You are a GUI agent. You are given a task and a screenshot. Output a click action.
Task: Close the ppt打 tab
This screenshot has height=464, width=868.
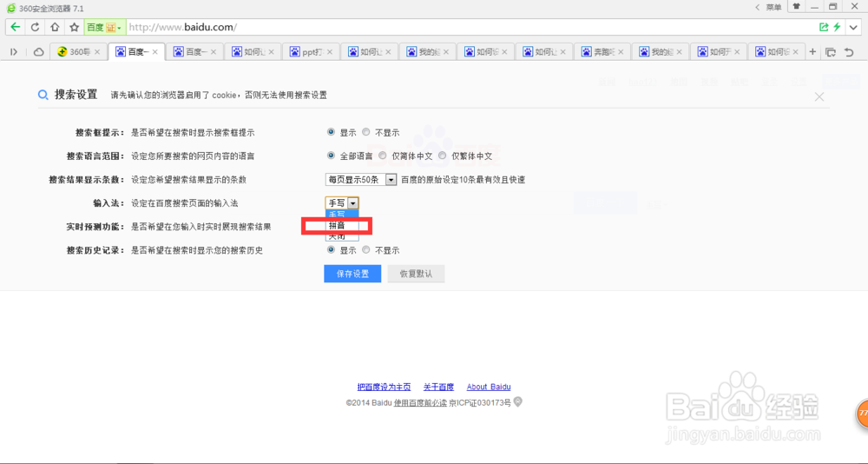[x=329, y=52]
